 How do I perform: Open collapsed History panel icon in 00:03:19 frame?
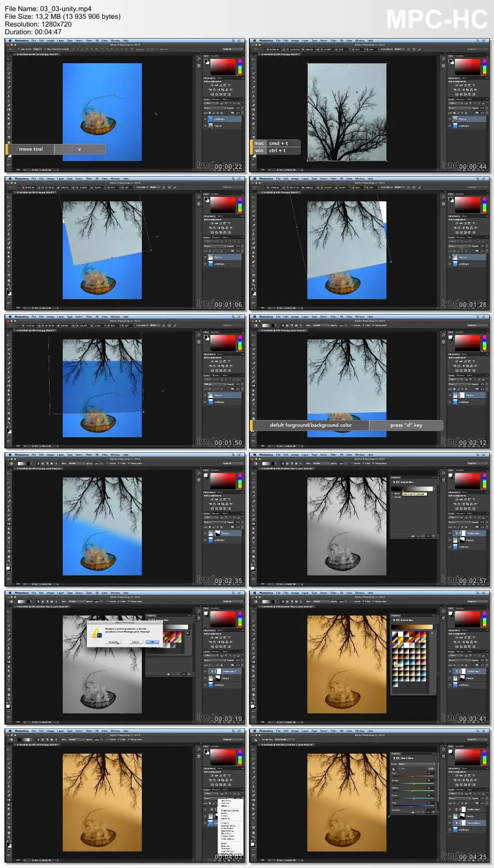pyautogui.click(x=199, y=611)
